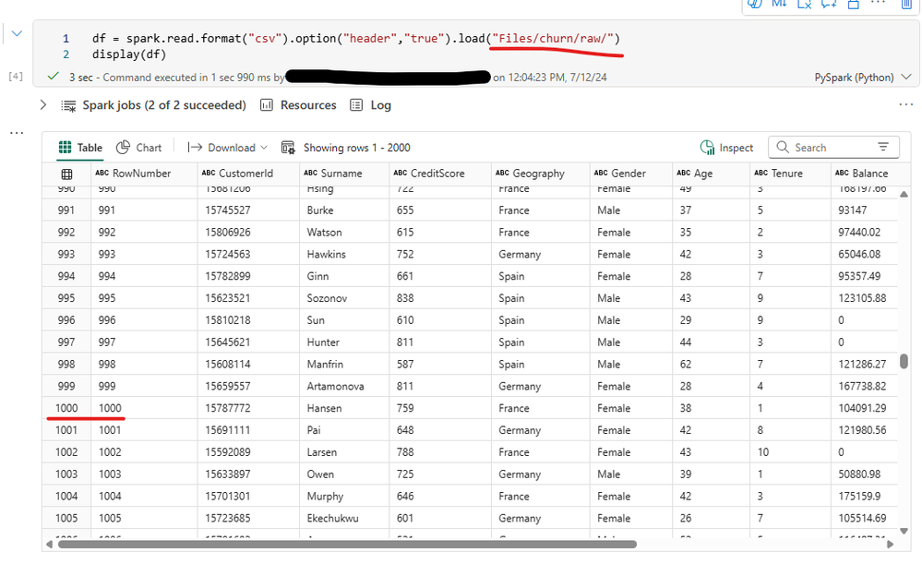The width and height of the screenshot is (922, 588).
Task: Select the CreditScore column header
Action: pyautogui.click(x=440, y=174)
